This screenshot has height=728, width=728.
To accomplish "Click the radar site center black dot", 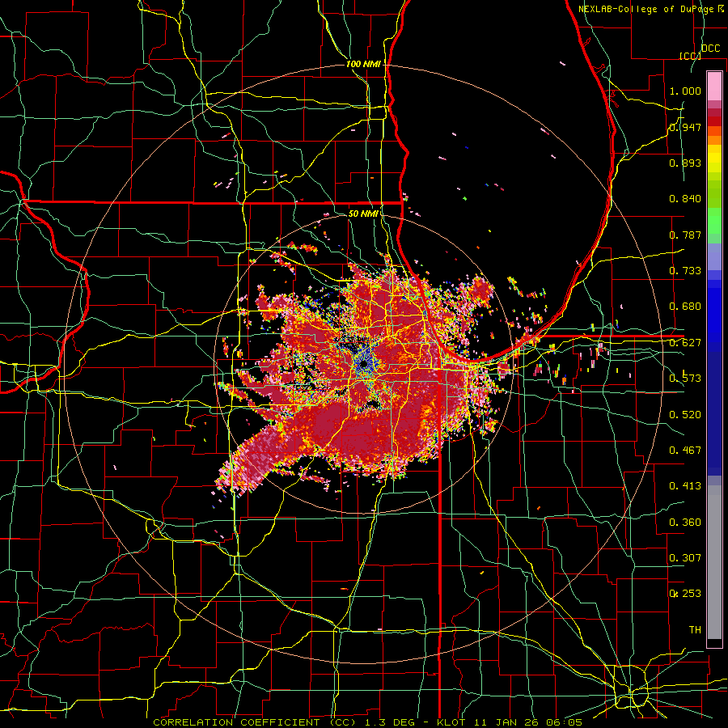I will click(363, 365).
